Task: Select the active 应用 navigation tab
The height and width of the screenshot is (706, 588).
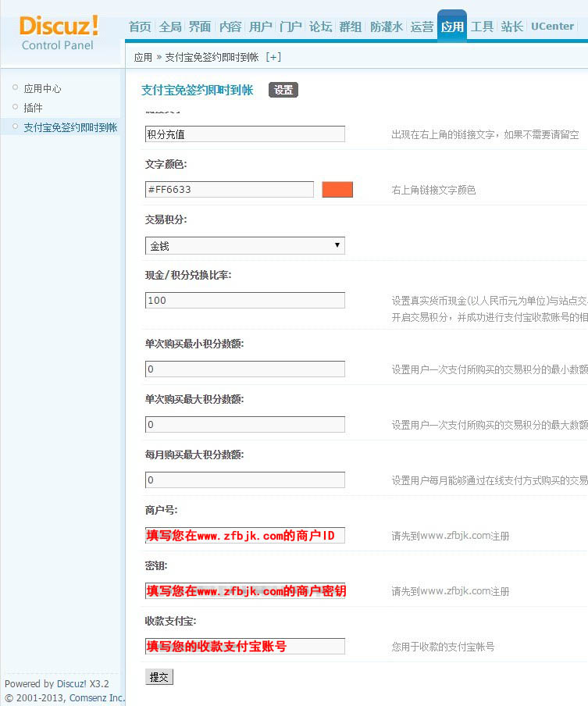Action: point(452,26)
